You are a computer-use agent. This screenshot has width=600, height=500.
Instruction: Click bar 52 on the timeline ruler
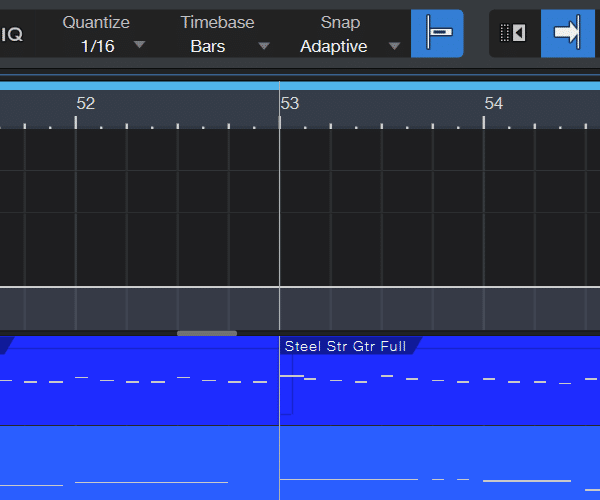85,103
